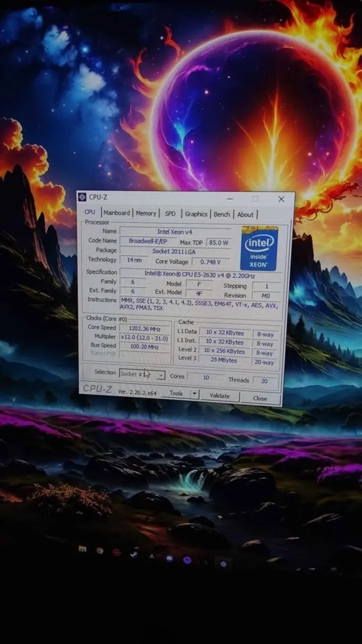The width and height of the screenshot is (362, 644).
Task: Switch to the Mainboard tab
Action: click(117, 213)
